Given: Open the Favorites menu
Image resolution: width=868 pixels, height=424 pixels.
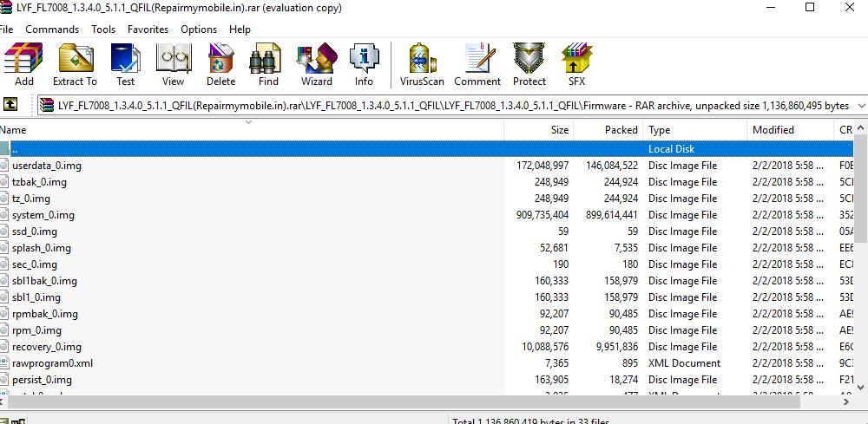Looking at the screenshot, I should pyautogui.click(x=148, y=29).
